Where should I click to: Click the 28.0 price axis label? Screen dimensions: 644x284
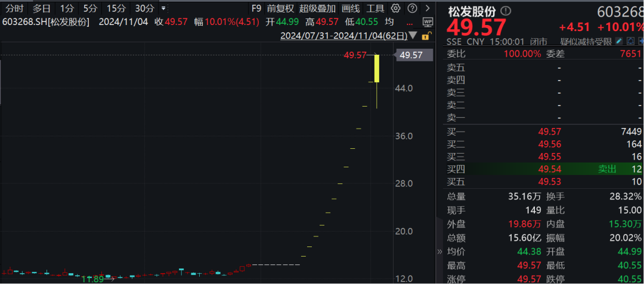point(404,183)
